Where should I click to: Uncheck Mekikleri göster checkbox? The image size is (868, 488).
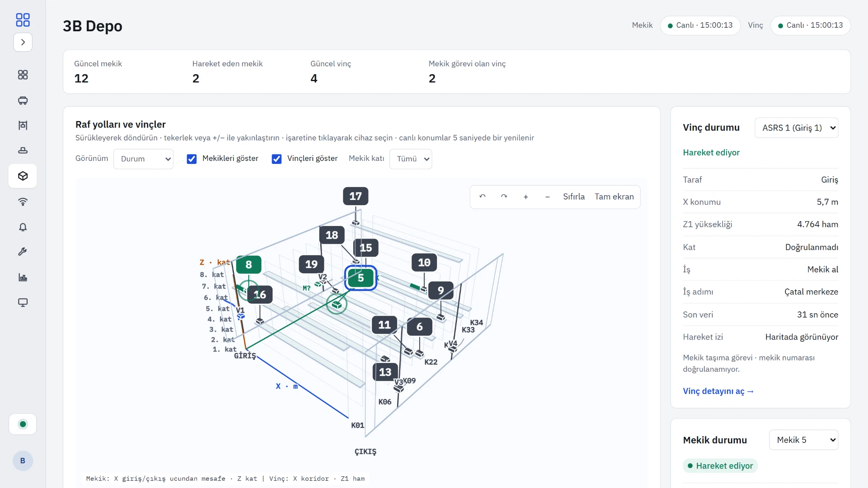(191, 159)
